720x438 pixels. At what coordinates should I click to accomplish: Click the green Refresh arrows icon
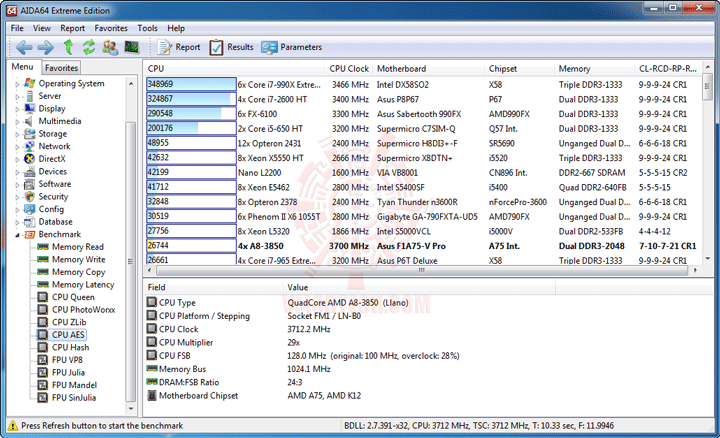coord(89,47)
